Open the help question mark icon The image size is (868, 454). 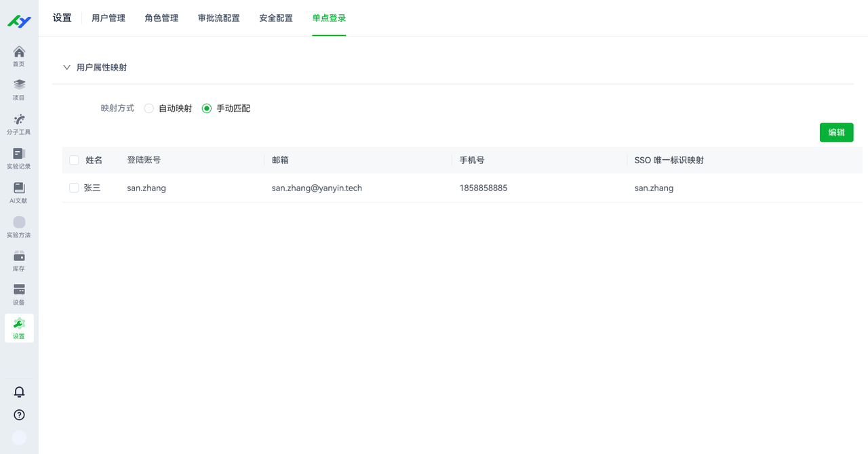click(x=19, y=415)
